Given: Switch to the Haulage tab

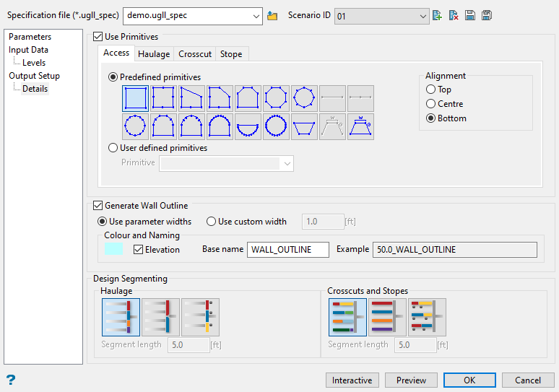Looking at the screenshot, I should (x=154, y=54).
